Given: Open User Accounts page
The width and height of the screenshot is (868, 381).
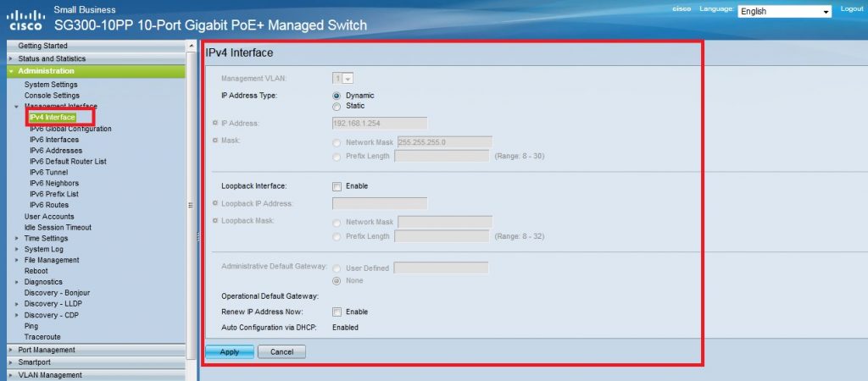Looking at the screenshot, I should pyautogui.click(x=49, y=217).
